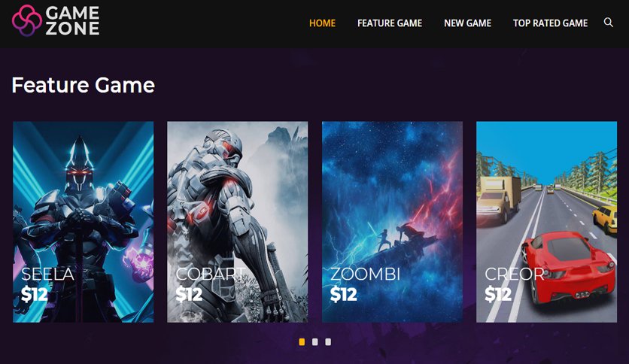Open the TOP RATED GAME menu item
The width and height of the screenshot is (629, 364).
coord(550,23)
